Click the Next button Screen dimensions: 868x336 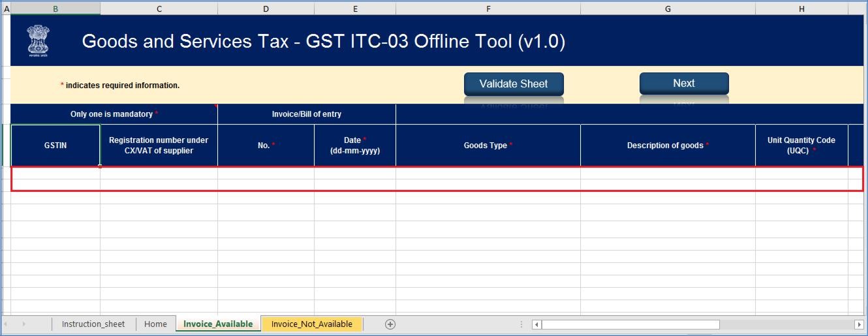[684, 83]
